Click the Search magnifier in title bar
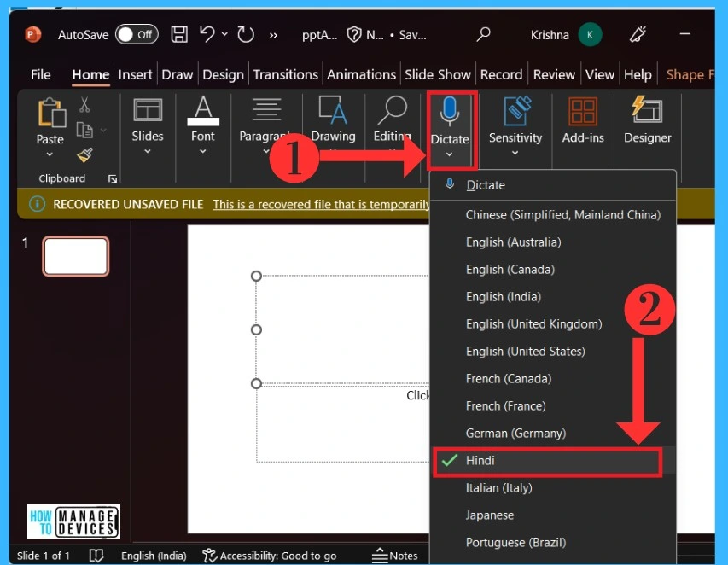Viewport: 728px width, 565px height. click(483, 34)
